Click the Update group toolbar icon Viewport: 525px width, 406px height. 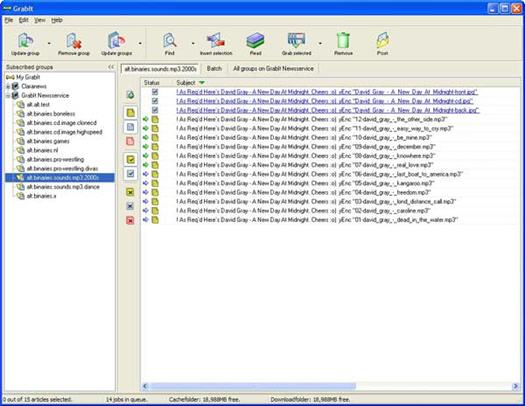tap(25, 41)
